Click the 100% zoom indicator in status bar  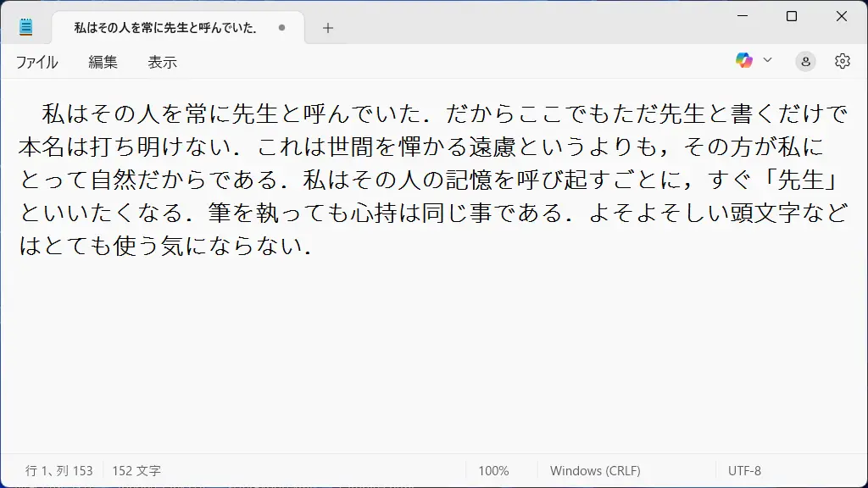pos(495,470)
